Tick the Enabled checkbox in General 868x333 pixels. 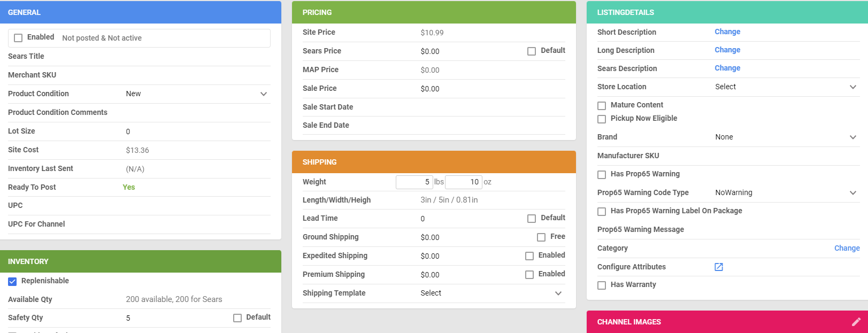coord(18,38)
